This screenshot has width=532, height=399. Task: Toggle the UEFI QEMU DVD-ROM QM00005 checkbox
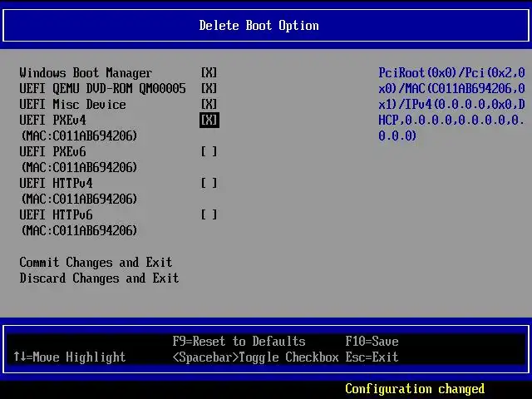click(209, 89)
